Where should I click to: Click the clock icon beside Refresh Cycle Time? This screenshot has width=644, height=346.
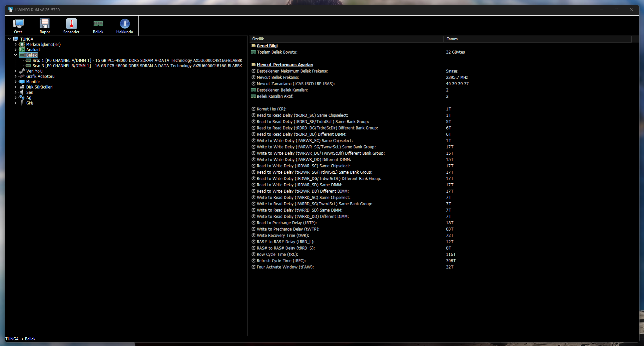[x=254, y=260]
